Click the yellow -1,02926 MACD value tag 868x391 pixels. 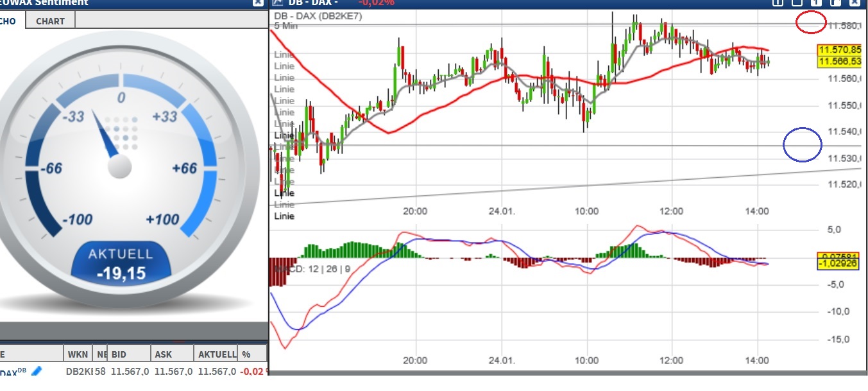tap(839, 264)
